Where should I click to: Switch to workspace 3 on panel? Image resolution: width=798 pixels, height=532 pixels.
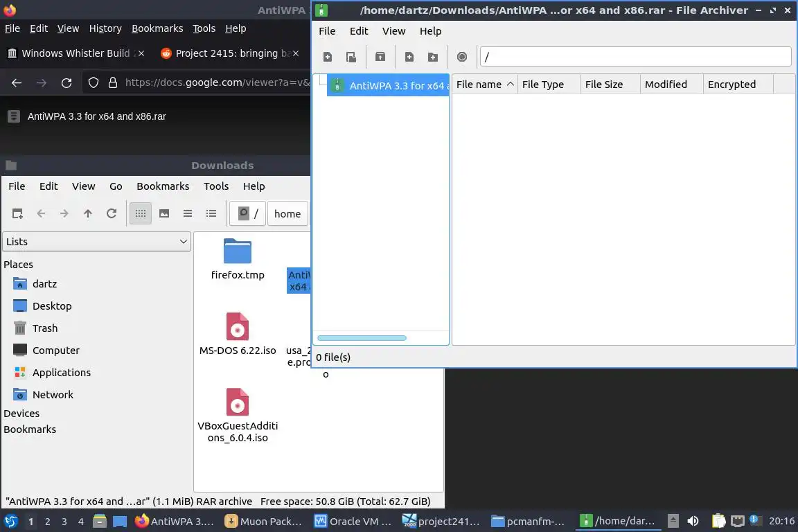point(64,522)
